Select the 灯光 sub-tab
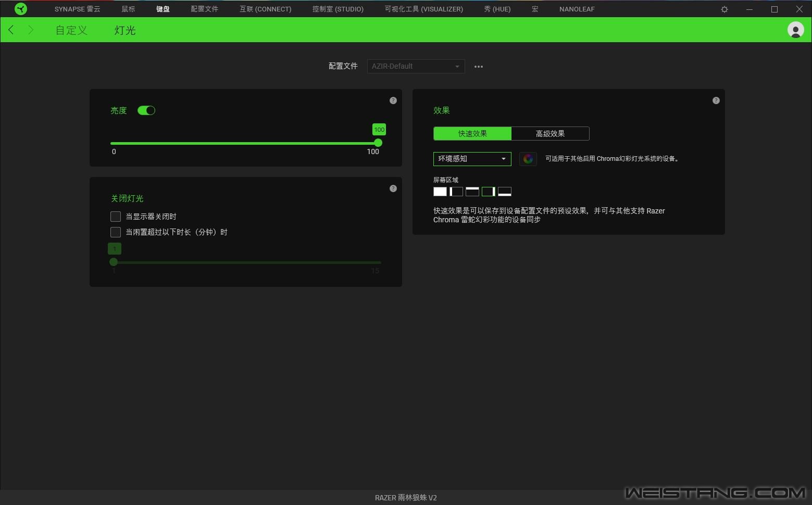Screen dimensions: 812x505 click(x=125, y=30)
